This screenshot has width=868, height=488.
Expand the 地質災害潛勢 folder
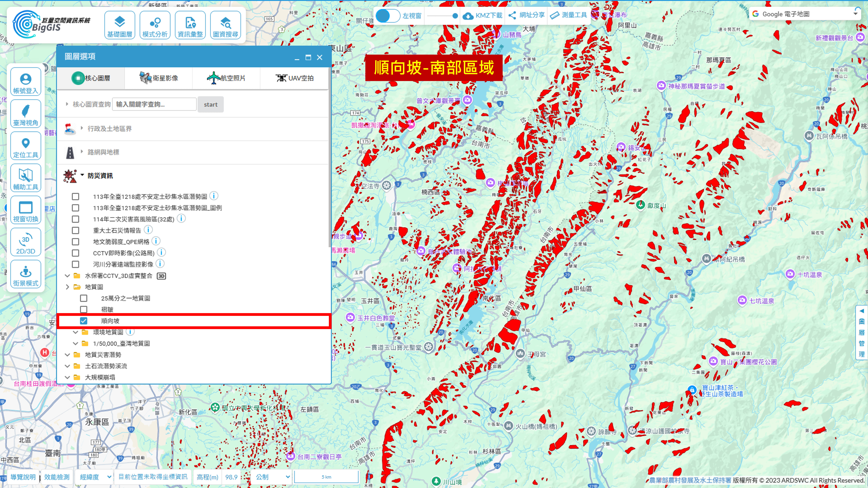click(67, 355)
